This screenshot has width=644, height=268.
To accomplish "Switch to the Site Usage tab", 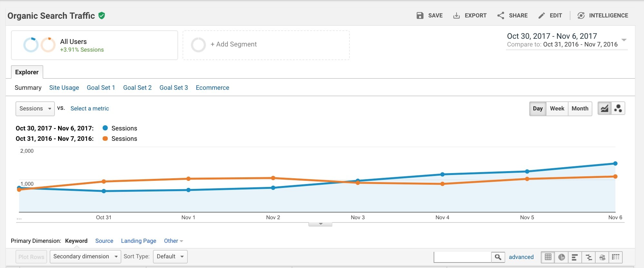I will [64, 88].
